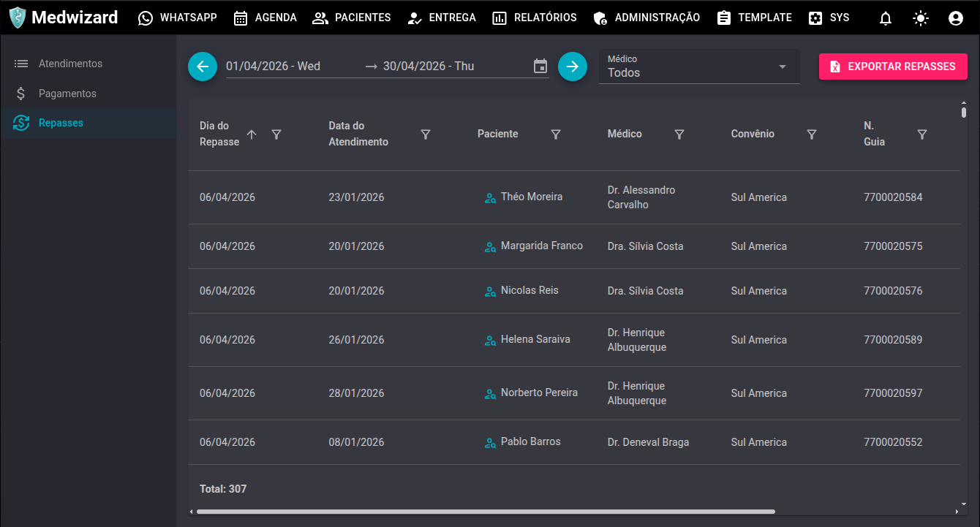Viewport: 980px width, 527px height.
Task: Open the Administração menu
Action: (647, 18)
